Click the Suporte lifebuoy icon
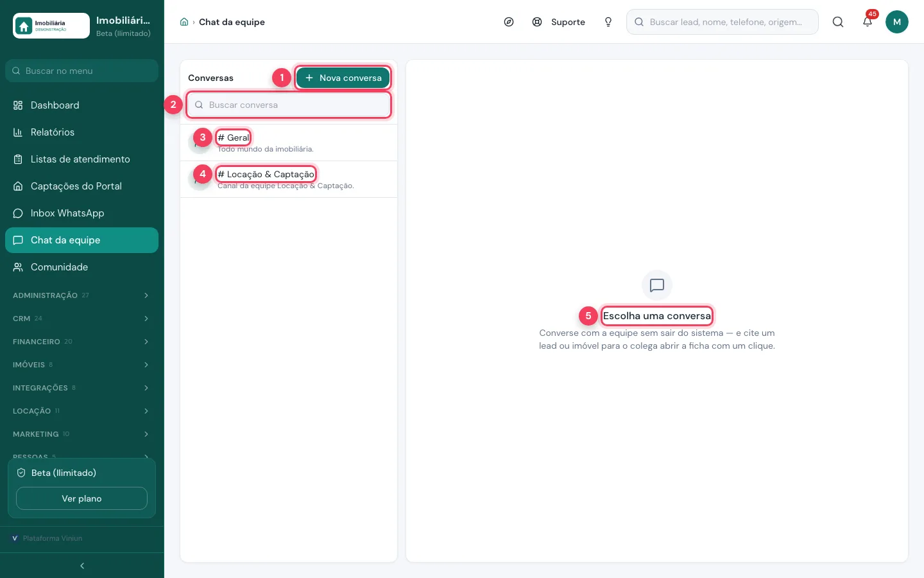 tap(537, 22)
